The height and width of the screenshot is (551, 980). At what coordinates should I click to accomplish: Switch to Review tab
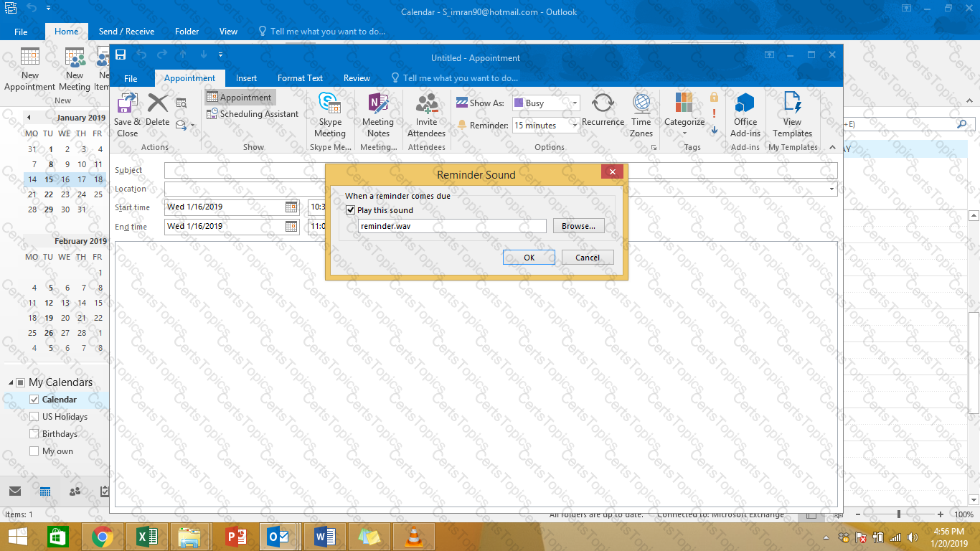357,78
